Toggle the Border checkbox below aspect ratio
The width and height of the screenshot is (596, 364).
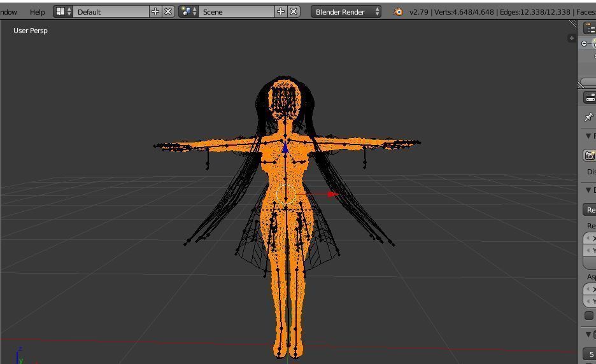(589, 316)
